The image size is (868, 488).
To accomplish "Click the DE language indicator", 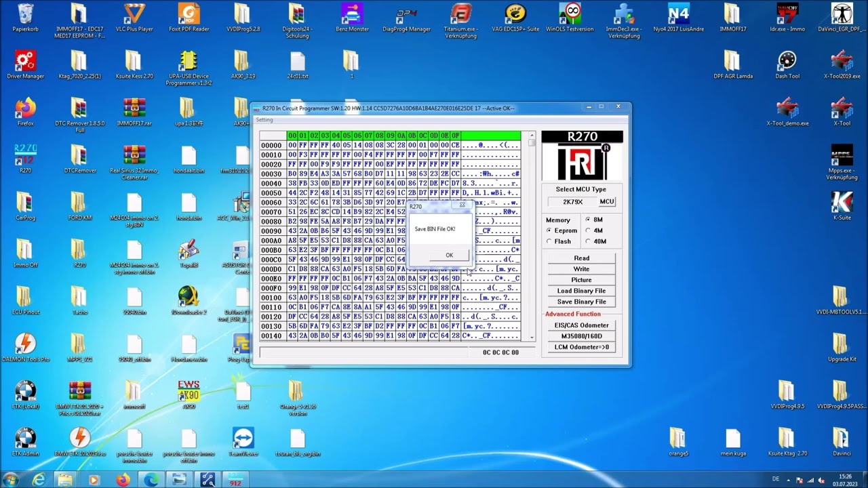I will click(775, 479).
